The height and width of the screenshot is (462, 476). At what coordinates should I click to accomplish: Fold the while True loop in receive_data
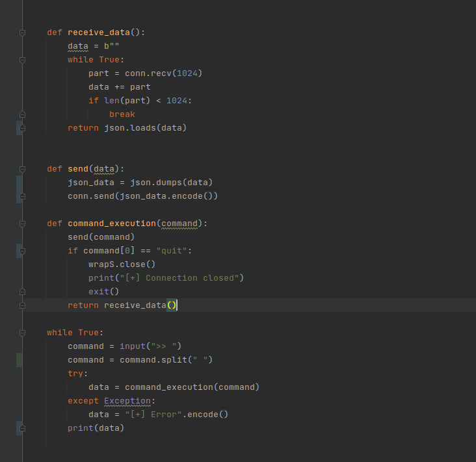pyautogui.click(x=22, y=60)
